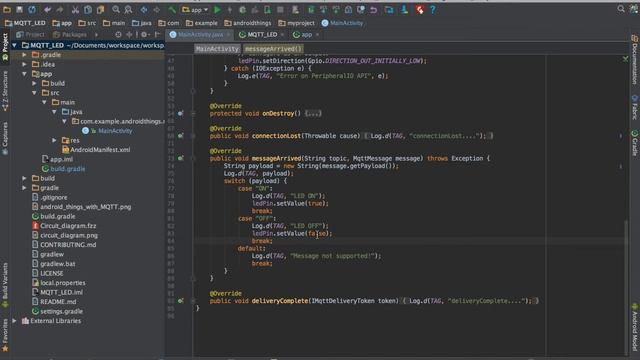Screen dimensions: 640x360
Task: Click the Find magnifier toolbar icon
Action: point(116,9)
